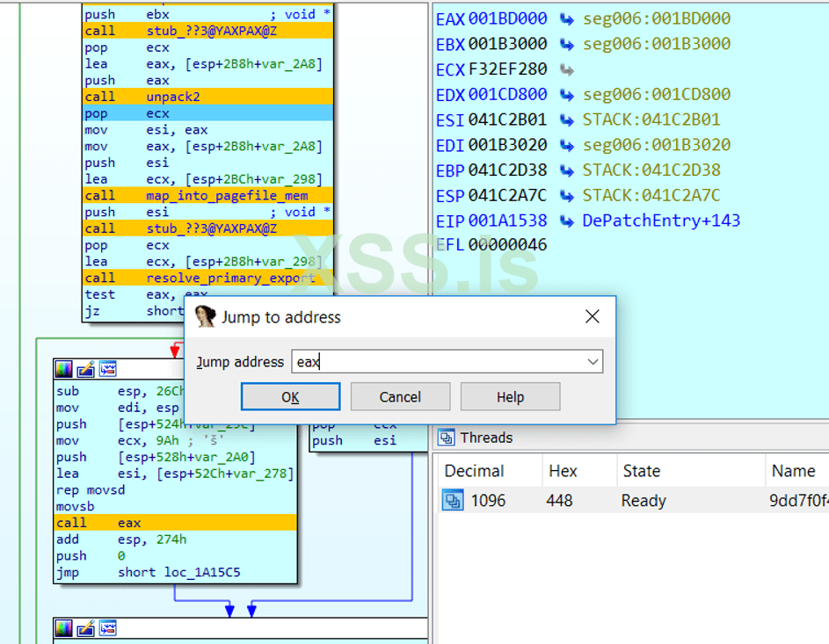This screenshot has width=829, height=644.
Task: Click the DePatchEntry+143 link
Action: tap(661, 221)
